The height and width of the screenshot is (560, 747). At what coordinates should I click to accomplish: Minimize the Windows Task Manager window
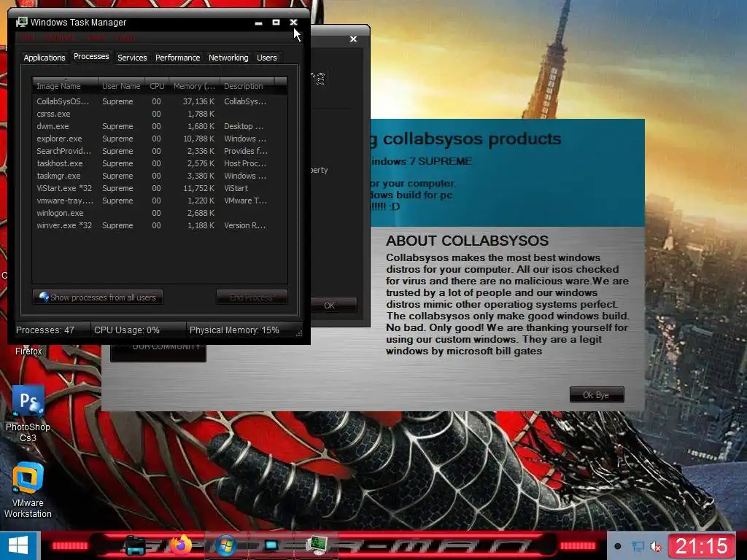point(258,23)
